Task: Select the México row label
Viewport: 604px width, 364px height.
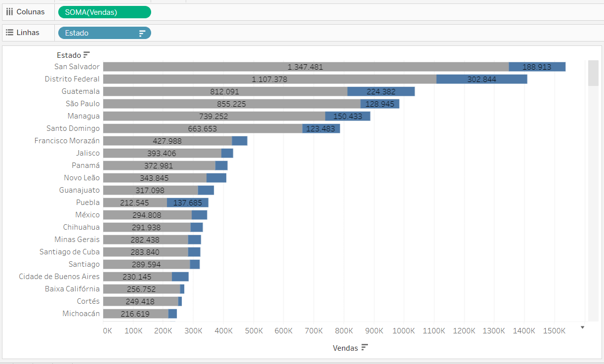Action: click(87, 215)
